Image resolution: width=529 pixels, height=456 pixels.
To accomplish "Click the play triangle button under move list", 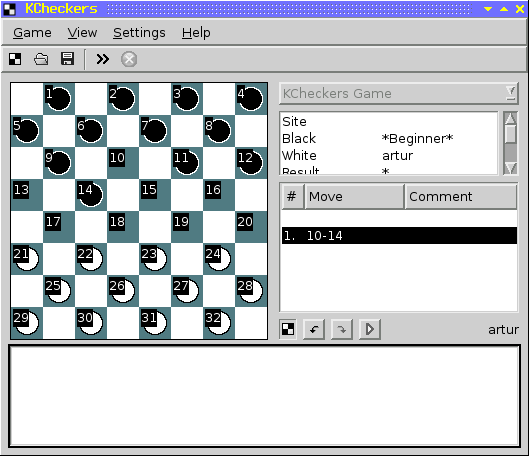I will click(370, 329).
